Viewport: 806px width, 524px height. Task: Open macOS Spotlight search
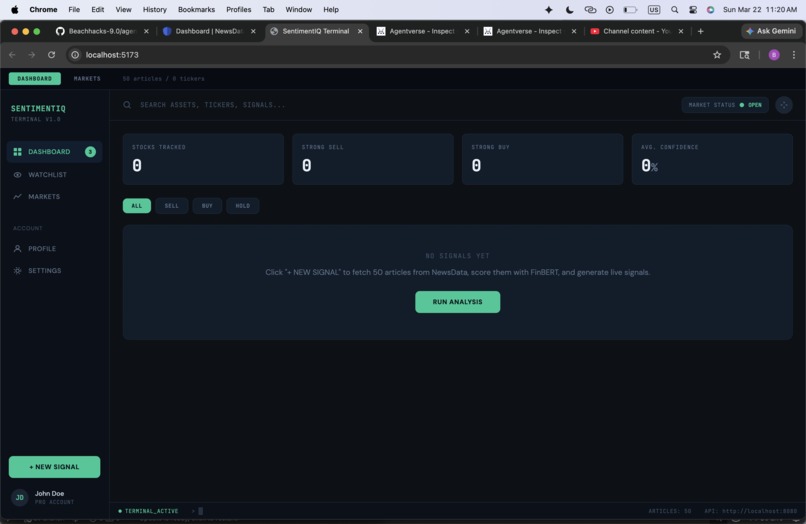pyautogui.click(x=674, y=10)
